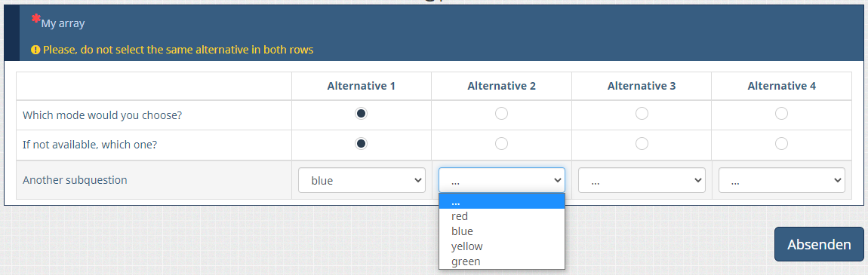Viewport: 868px width, 275px height.
Task: Select Alternative 3 for 'If not available' row
Action: pyautogui.click(x=642, y=144)
